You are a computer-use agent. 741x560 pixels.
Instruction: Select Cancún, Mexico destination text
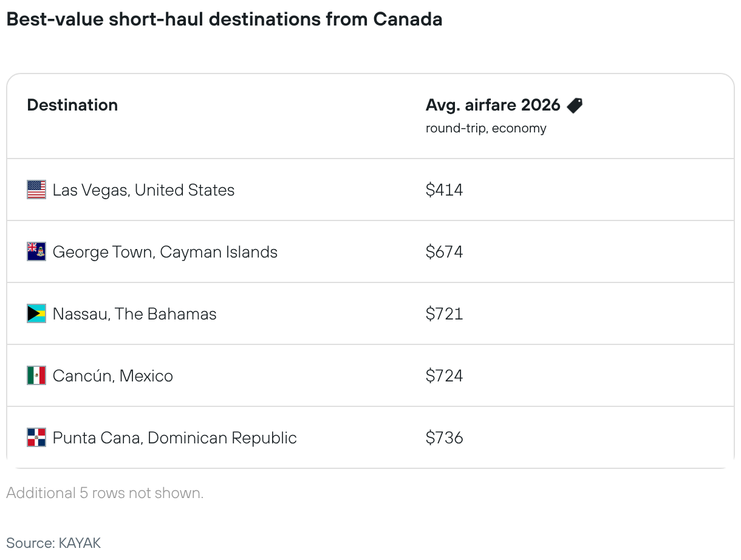(112, 376)
